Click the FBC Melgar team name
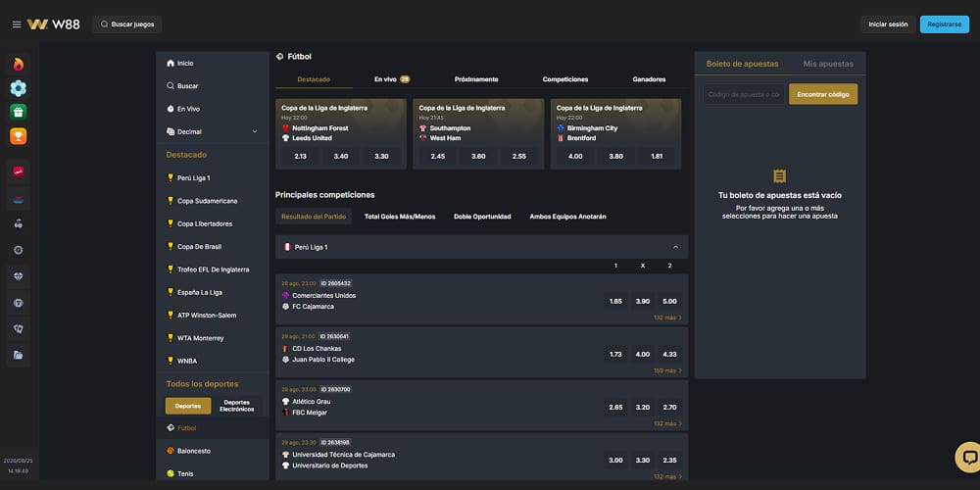Image resolution: width=980 pixels, height=490 pixels. pyautogui.click(x=312, y=413)
